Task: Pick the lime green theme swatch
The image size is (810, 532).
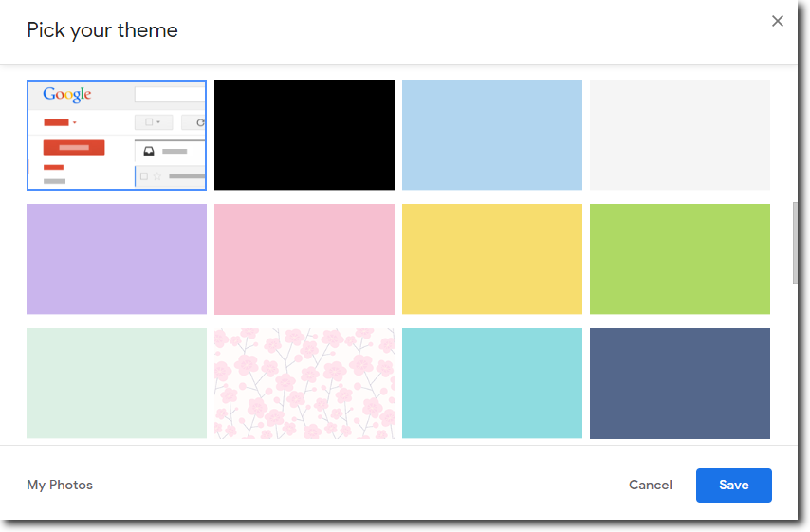Action: coord(679,259)
